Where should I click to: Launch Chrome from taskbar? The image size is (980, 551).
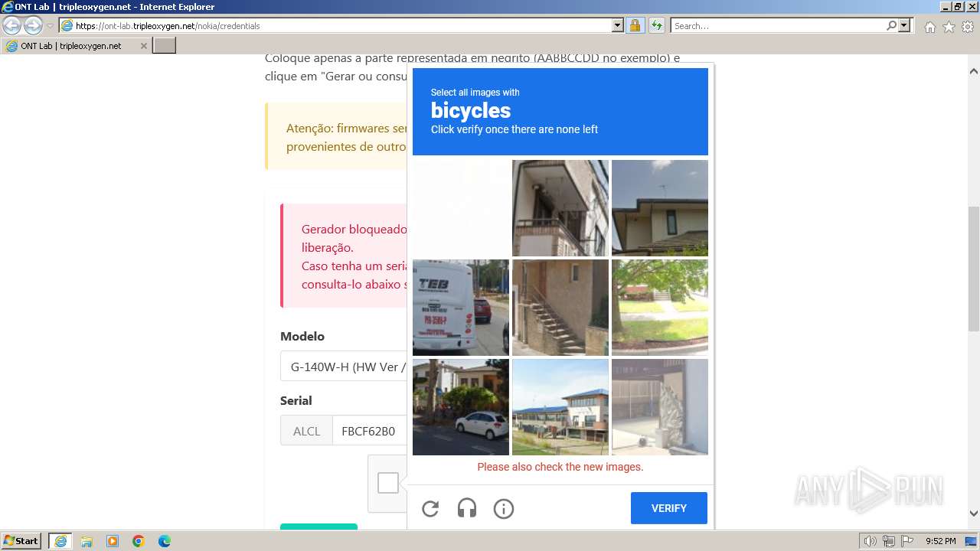[139, 541]
